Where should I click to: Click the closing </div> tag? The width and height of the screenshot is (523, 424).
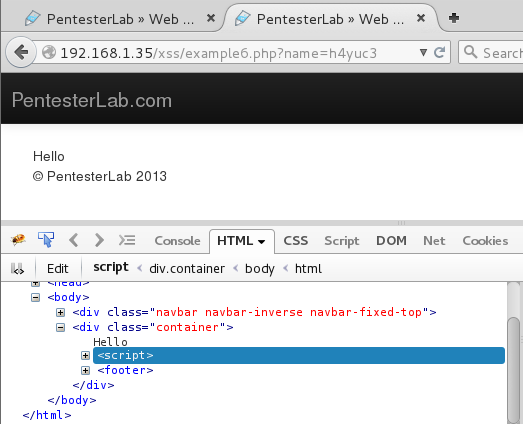93,385
